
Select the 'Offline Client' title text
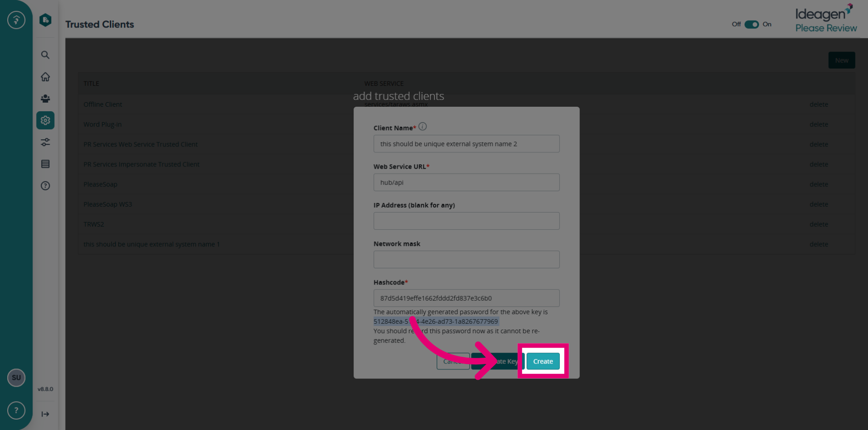tap(103, 104)
